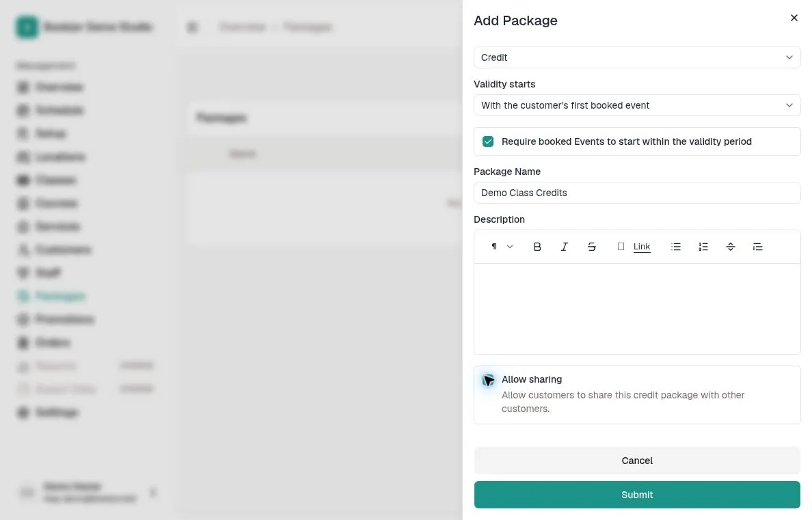Insert a numbered list
Screen dimensions: 812x520
pos(703,247)
